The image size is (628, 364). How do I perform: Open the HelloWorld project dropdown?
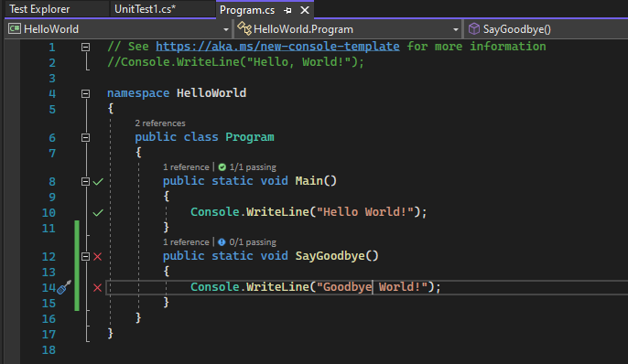[x=226, y=29]
